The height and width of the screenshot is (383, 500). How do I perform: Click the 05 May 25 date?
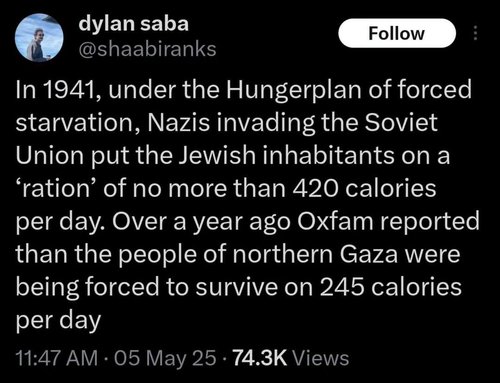pos(165,358)
